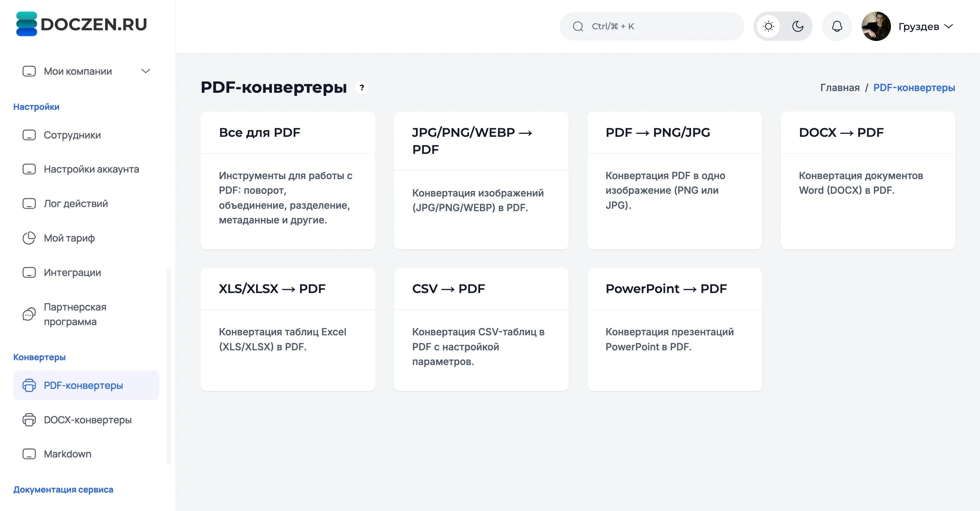980x511 pixels.
Task: Go to Интеграции in sidebar
Action: tap(86, 273)
